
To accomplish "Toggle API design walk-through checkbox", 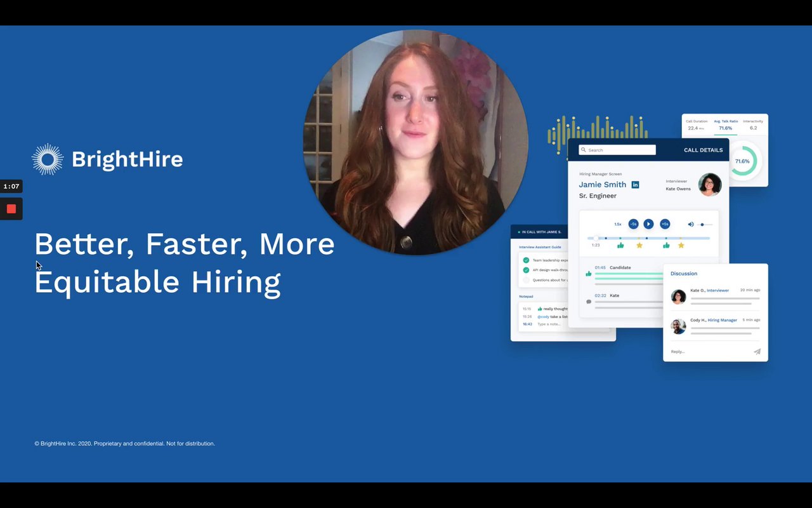I will point(526,270).
